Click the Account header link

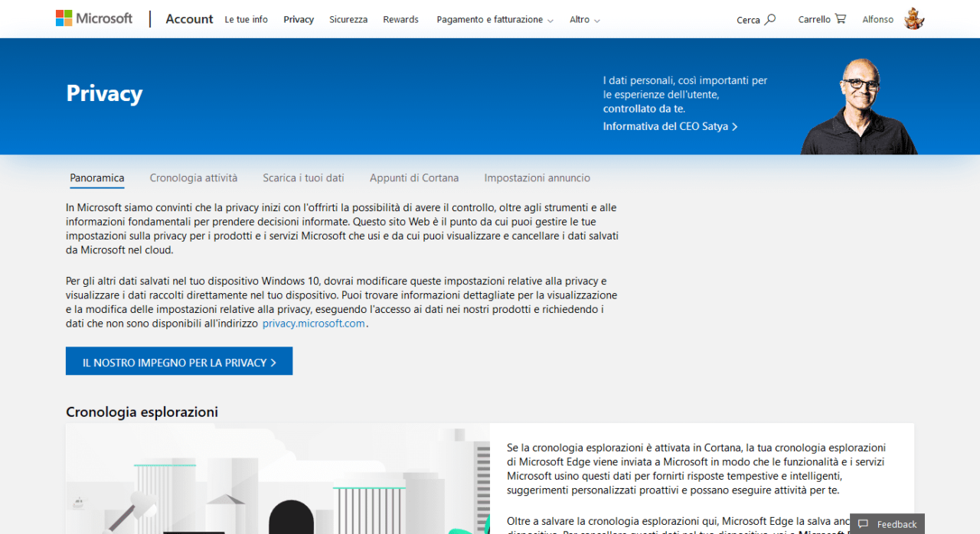[189, 19]
